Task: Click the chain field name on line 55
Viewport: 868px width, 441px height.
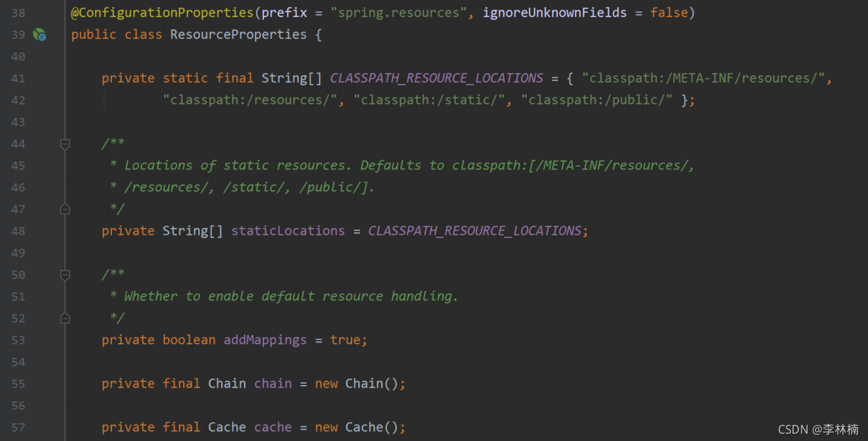Action: [273, 384]
